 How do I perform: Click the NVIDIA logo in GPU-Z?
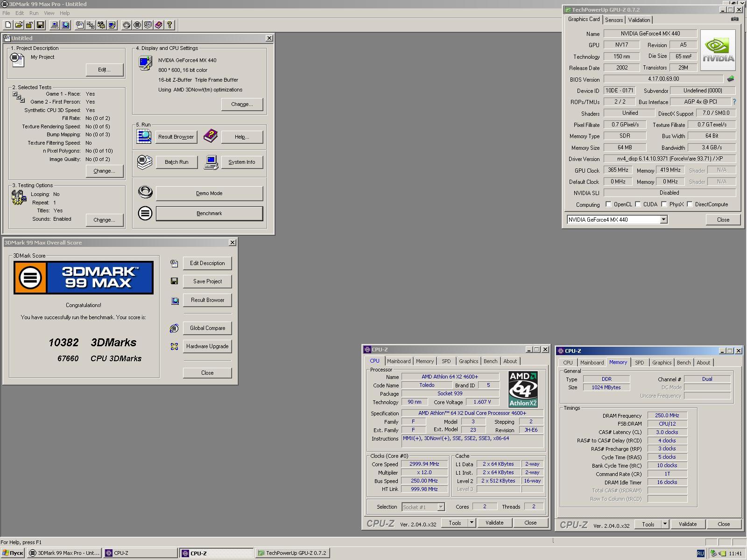(x=718, y=50)
